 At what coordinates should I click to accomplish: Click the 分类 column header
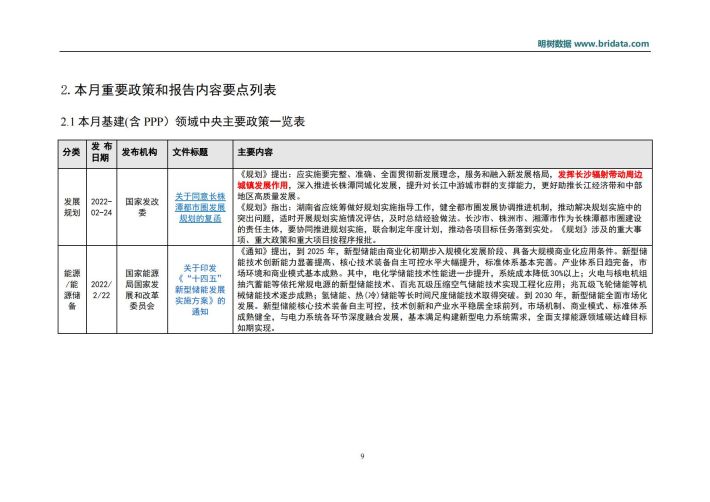(x=72, y=152)
